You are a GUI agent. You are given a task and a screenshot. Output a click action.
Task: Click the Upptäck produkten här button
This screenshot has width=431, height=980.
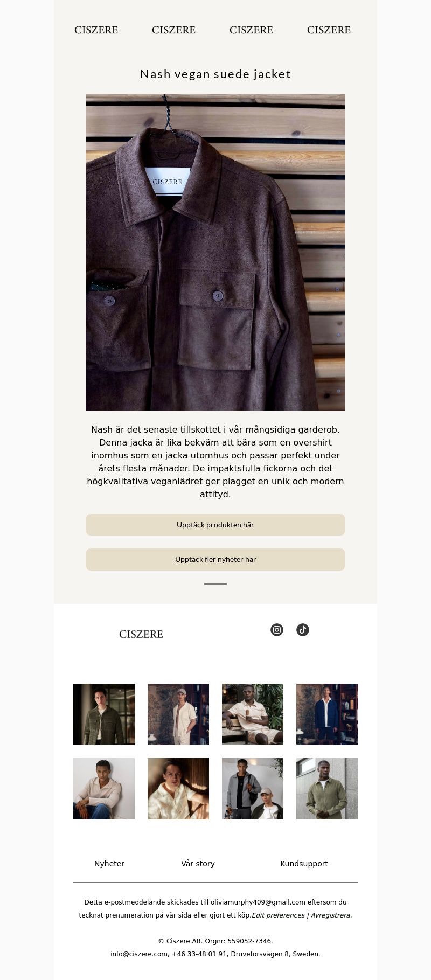215,525
